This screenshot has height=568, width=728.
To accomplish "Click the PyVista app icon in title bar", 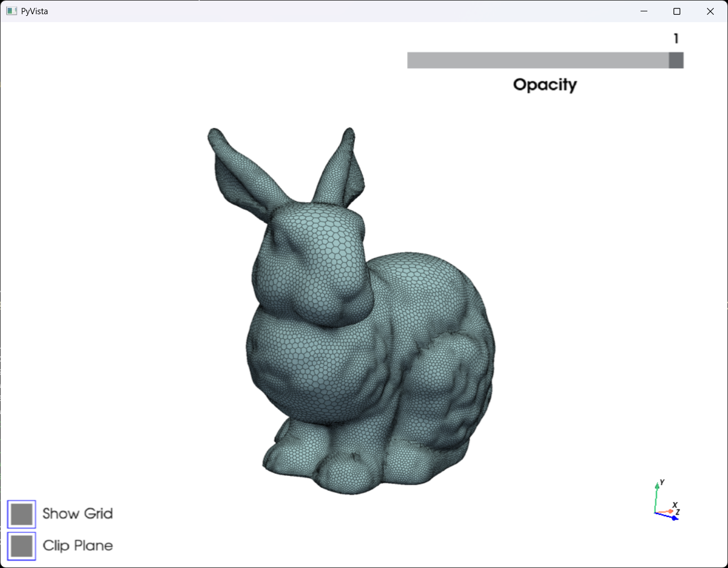I will (x=11, y=11).
